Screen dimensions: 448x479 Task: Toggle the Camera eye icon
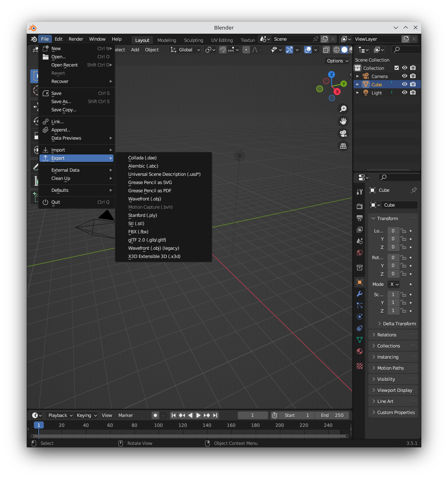[x=404, y=76]
